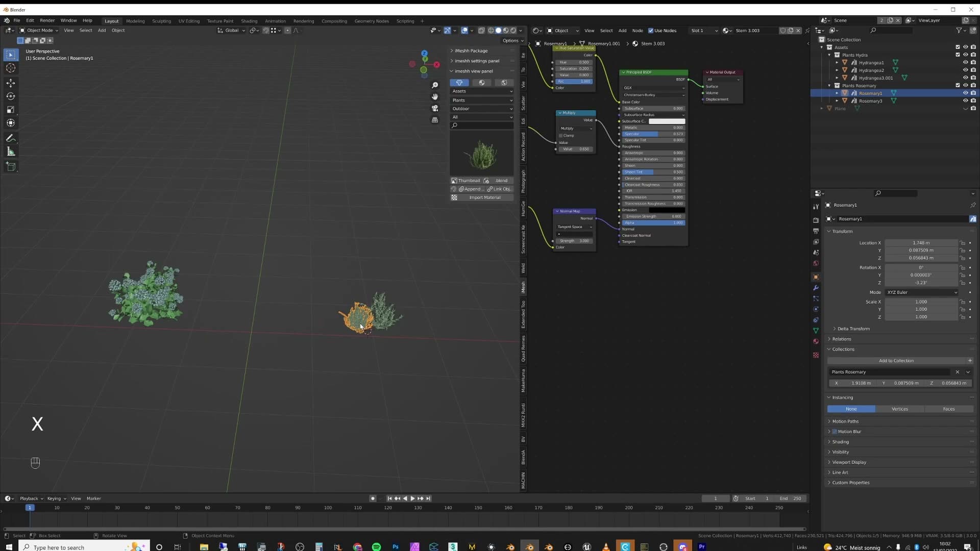The width and height of the screenshot is (980, 551).
Task: Select the Move tool in viewport toolbar
Action: 11,83
